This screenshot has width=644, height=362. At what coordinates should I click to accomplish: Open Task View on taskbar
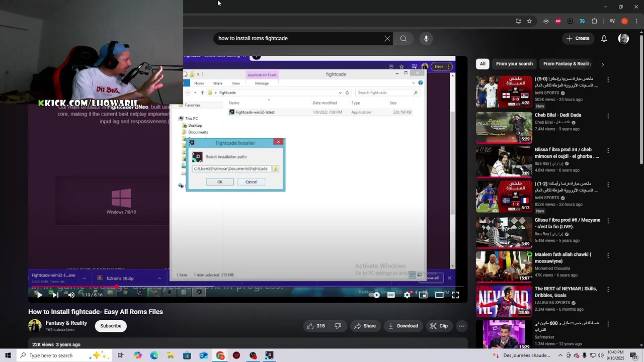tap(121, 355)
